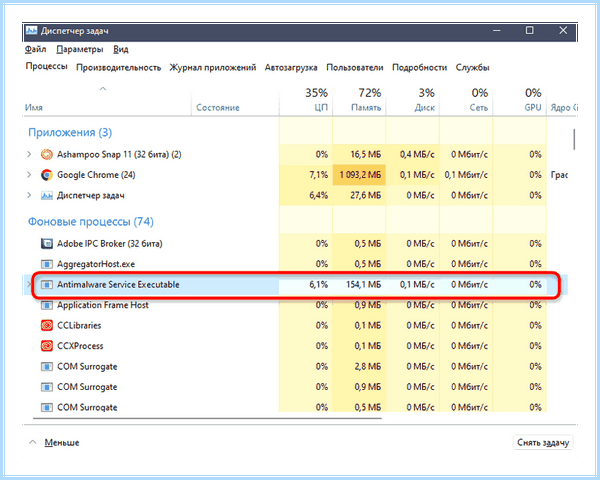Click the Adobe IPC Broker icon
The image size is (600, 480).
pos(47,244)
